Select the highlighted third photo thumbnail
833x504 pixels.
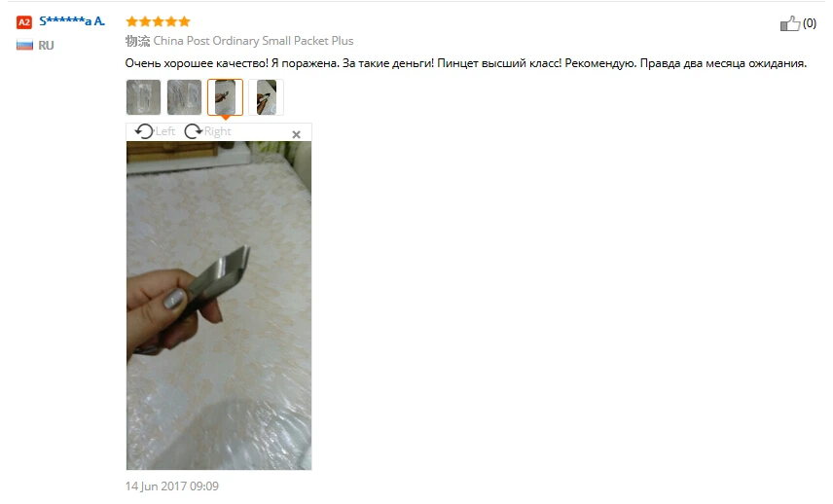225,97
